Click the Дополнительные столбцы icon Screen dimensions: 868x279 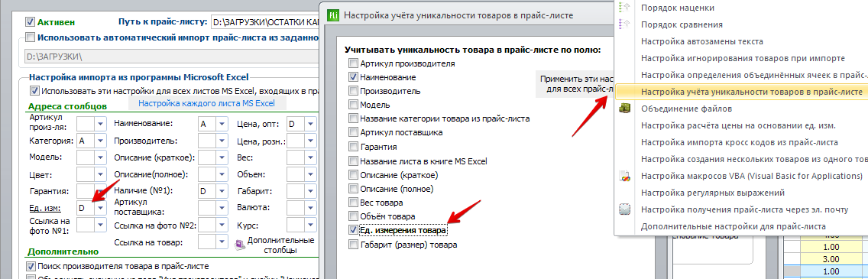click(x=240, y=244)
